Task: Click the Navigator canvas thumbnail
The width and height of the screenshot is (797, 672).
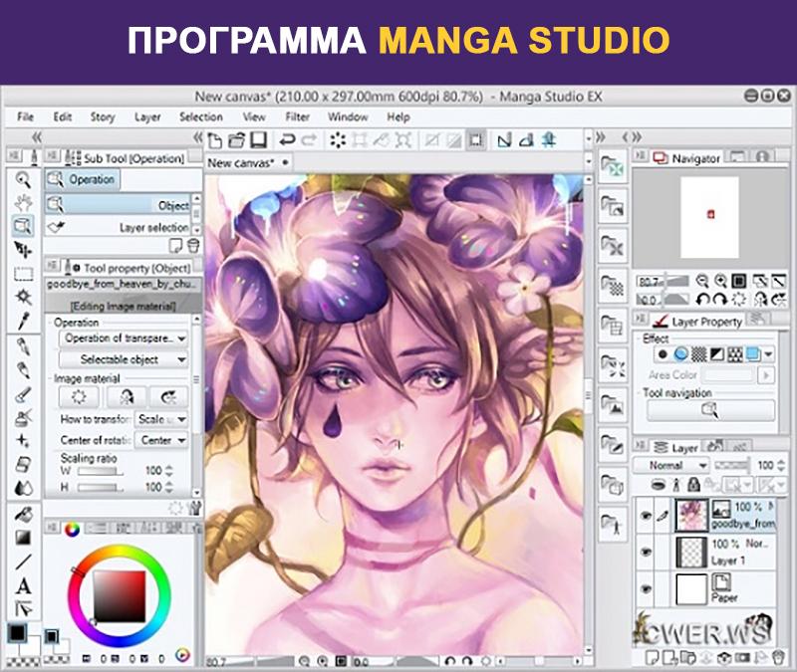Action: point(710,217)
